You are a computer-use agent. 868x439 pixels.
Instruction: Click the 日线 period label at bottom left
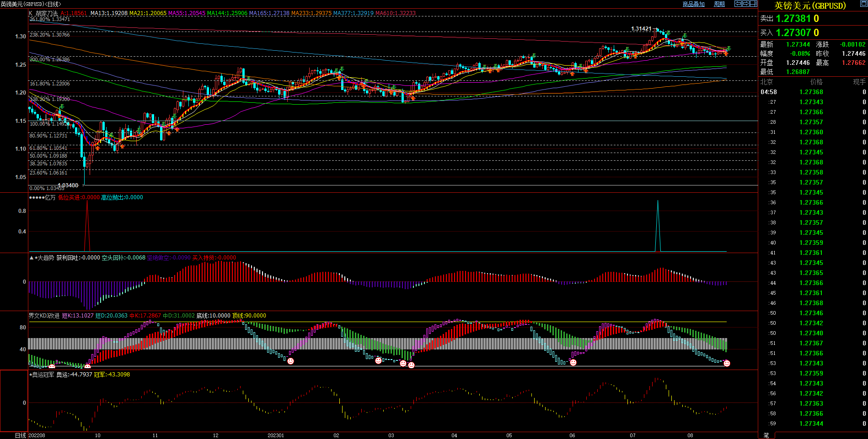pyautogui.click(x=20, y=435)
